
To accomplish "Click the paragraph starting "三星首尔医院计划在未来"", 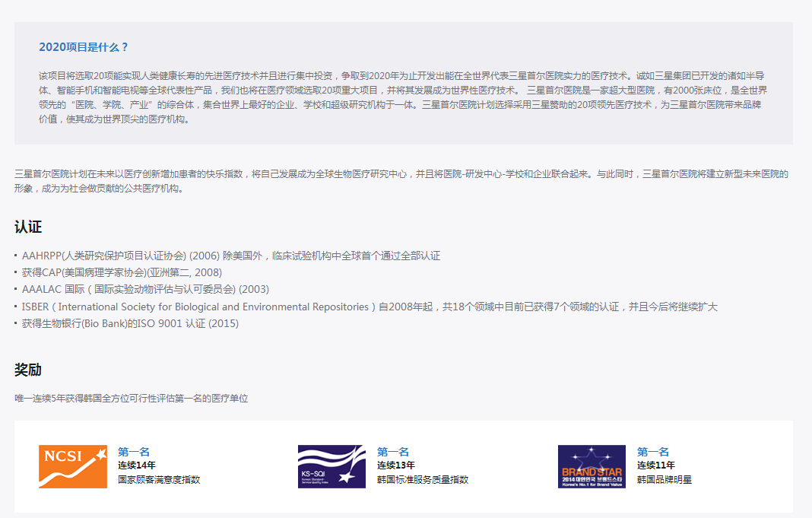I will [401, 181].
